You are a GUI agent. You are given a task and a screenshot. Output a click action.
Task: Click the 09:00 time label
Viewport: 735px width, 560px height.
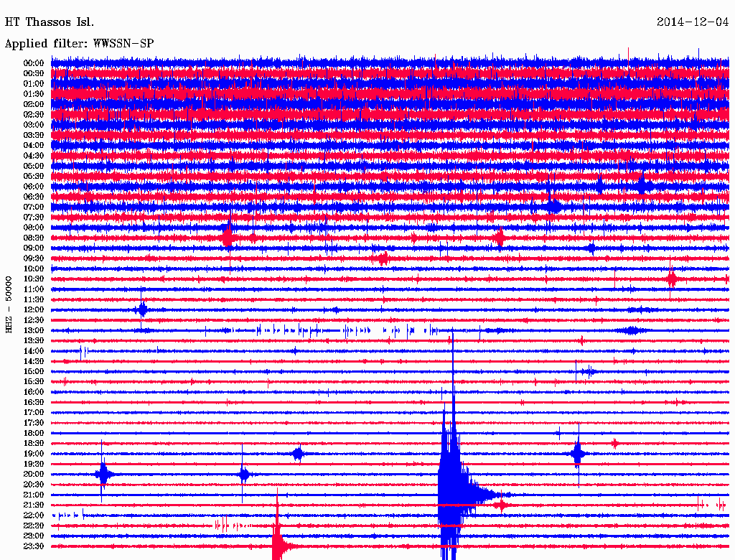34,248
